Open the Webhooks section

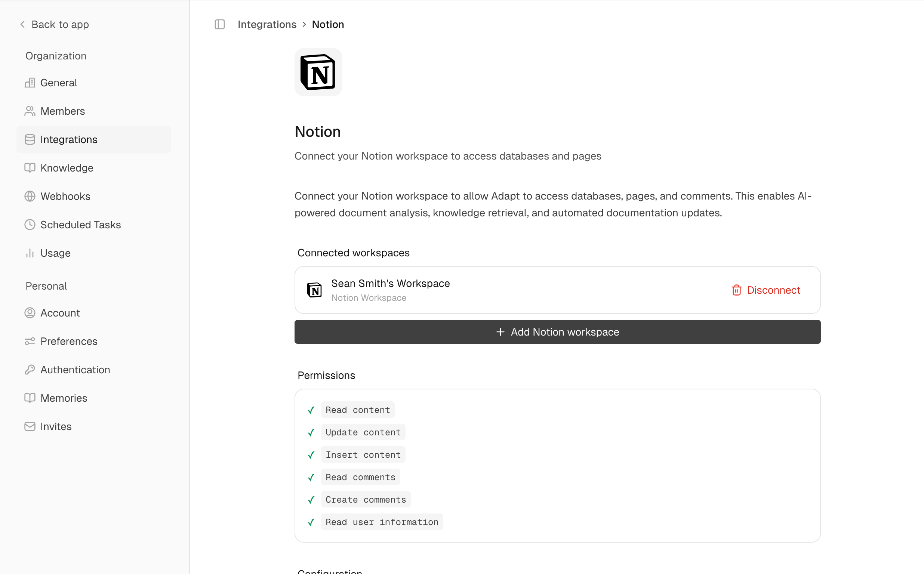(x=94, y=197)
